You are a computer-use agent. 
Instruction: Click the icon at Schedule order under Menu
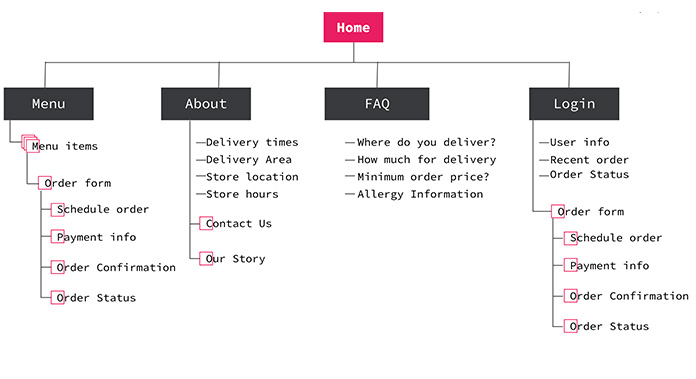click(58, 209)
